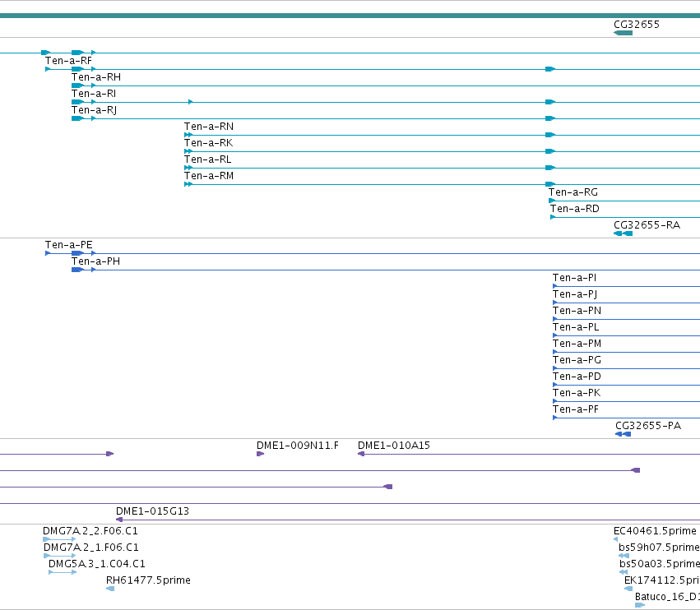The image size is (700, 610).
Task: Select the Ten-a-PL protein label
Action: tap(576, 327)
